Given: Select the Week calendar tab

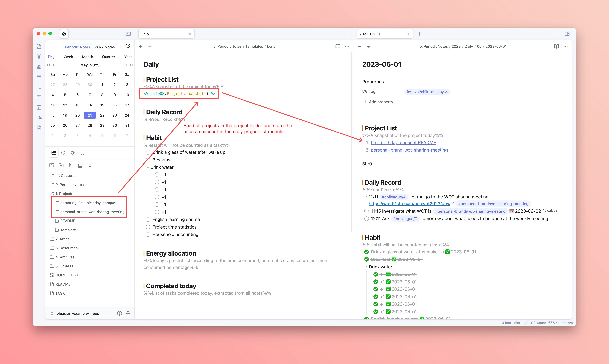Looking at the screenshot, I should click(68, 57).
